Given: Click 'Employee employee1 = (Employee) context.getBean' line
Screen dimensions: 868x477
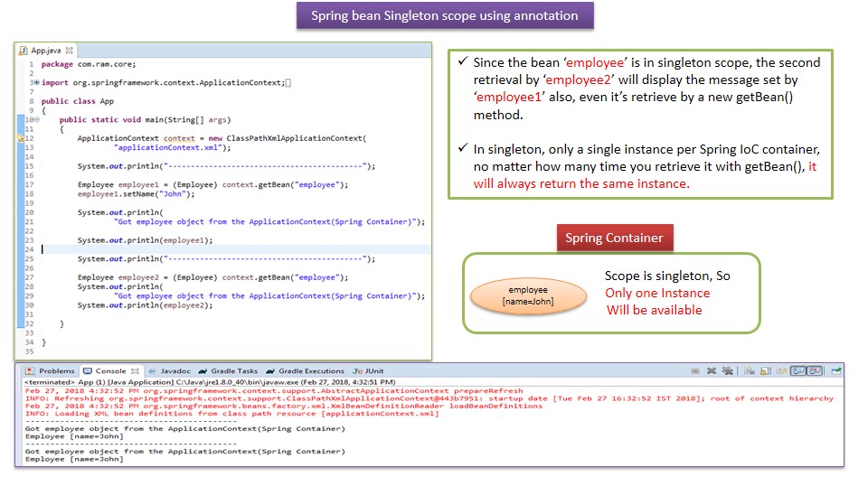Looking at the screenshot, I should point(212,185).
